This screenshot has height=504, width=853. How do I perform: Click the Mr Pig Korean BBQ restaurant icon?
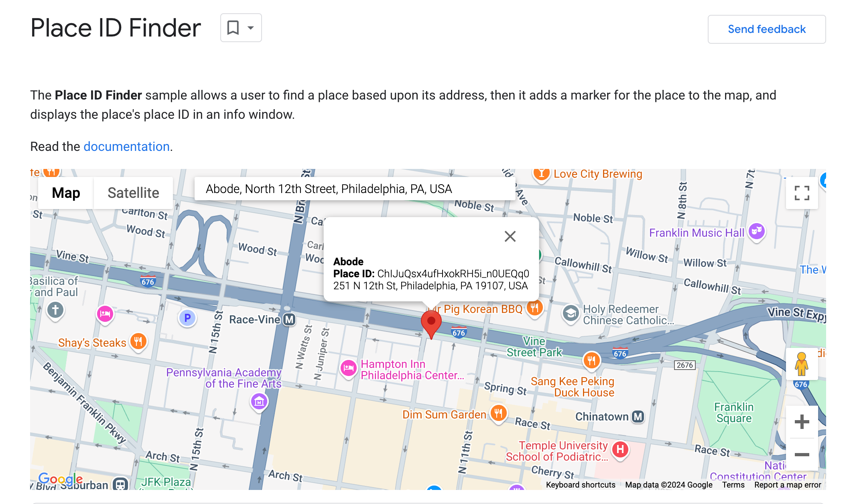534,308
